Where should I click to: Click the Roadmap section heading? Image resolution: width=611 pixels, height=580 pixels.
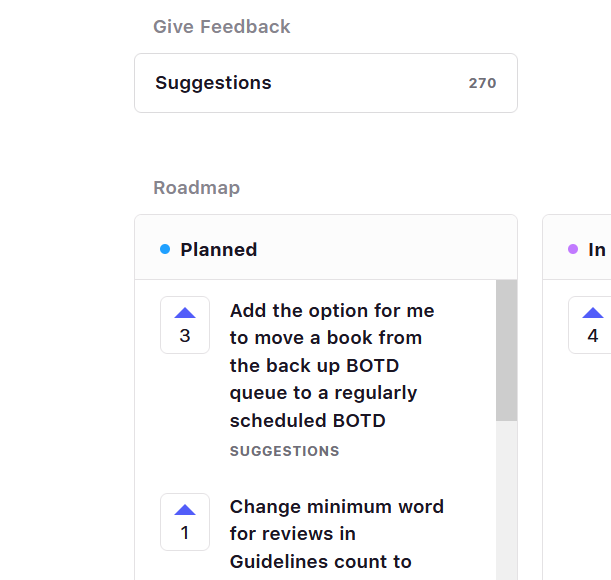tap(196, 188)
